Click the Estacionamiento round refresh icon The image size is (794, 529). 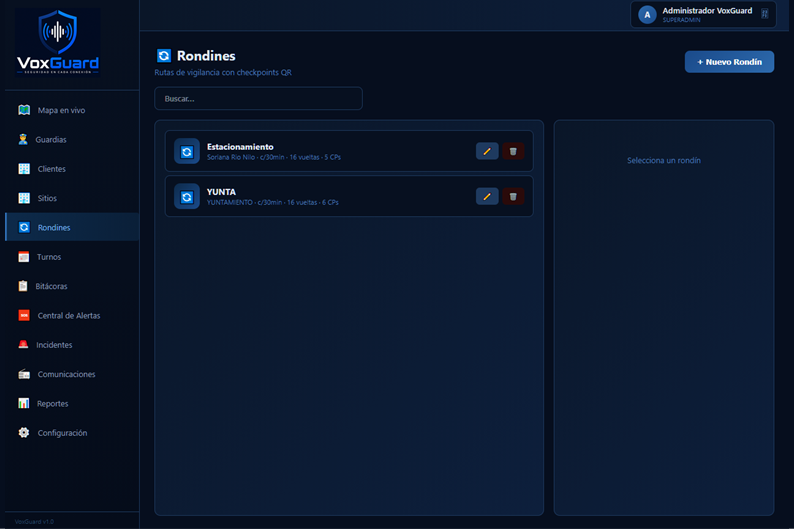point(187,151)
